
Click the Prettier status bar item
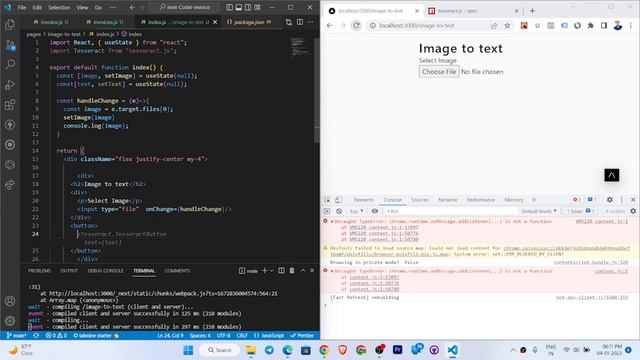pyautogui.click(x=302, y=336)
